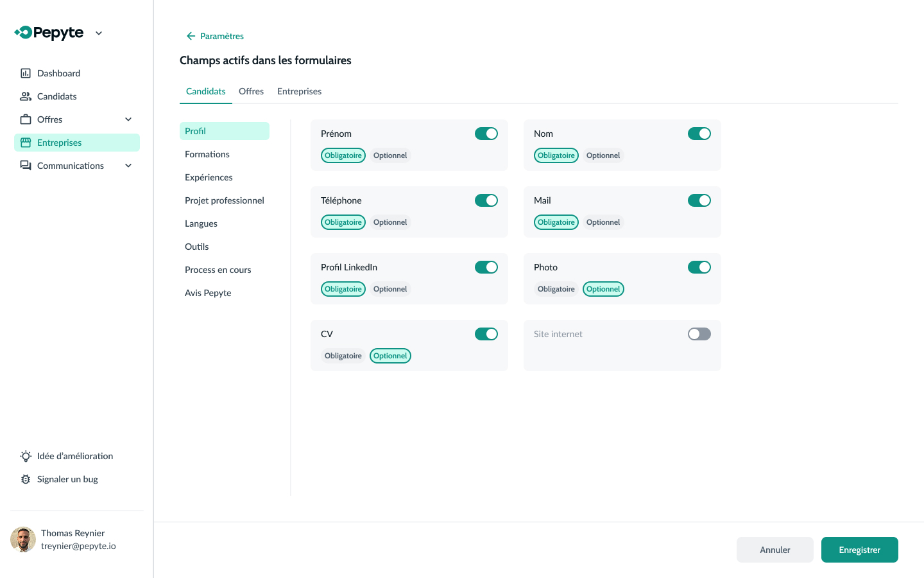Click Thomas Reynier's profile avatar

[23, 539]
